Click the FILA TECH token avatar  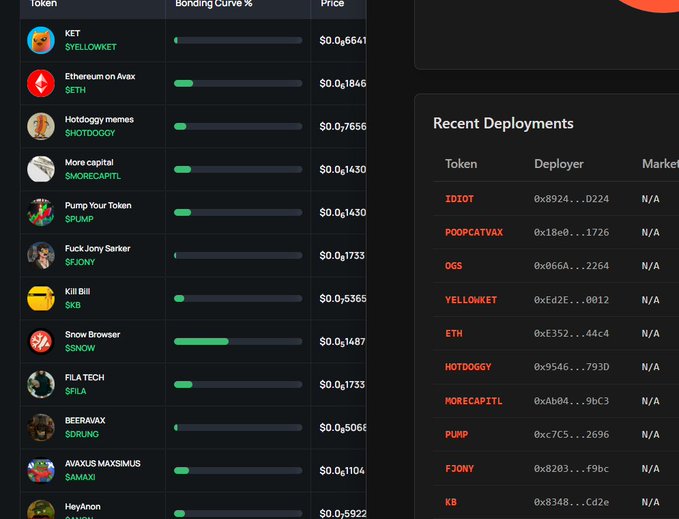click(x=41, y=384)
